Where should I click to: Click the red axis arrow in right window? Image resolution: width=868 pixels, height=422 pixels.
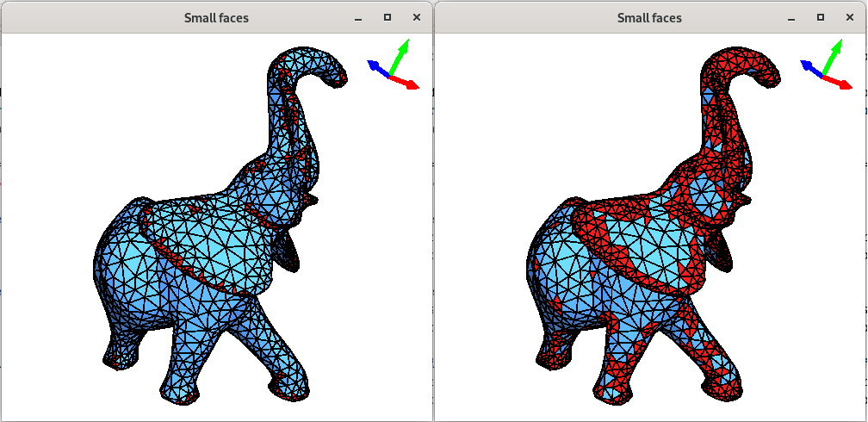(x=839, y=83)
